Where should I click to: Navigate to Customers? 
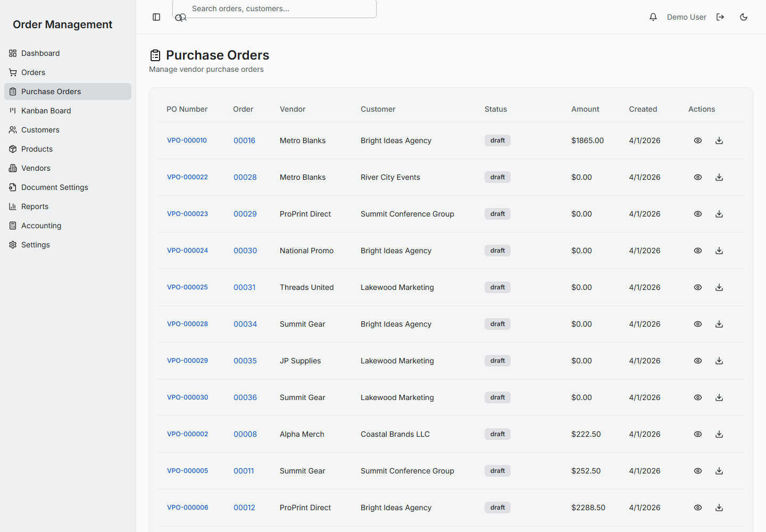(68, 130)
